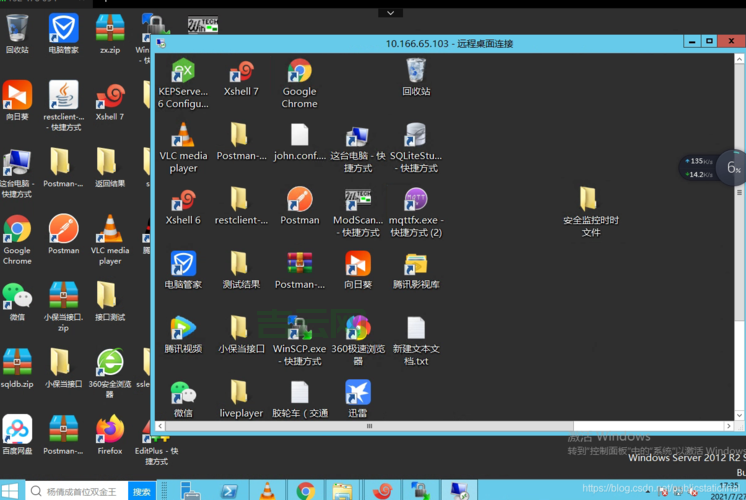
Task: Launch 迅雷 download manager icon
Action: [x=357, y=392]
